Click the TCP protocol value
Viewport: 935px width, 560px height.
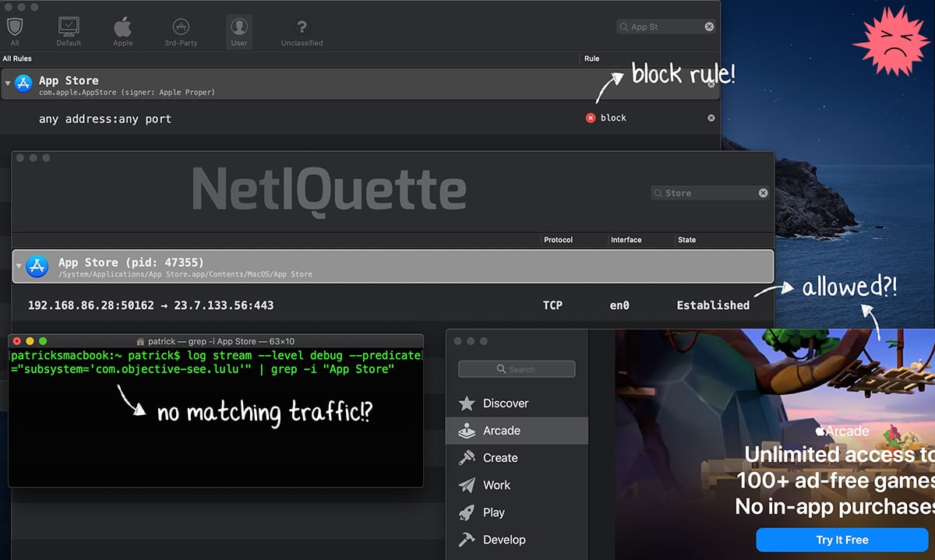[x=552, y=305]
